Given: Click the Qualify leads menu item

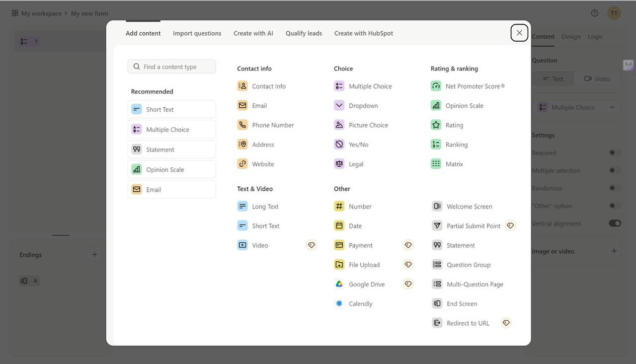Looking at the screenshot, I should 303,33.
